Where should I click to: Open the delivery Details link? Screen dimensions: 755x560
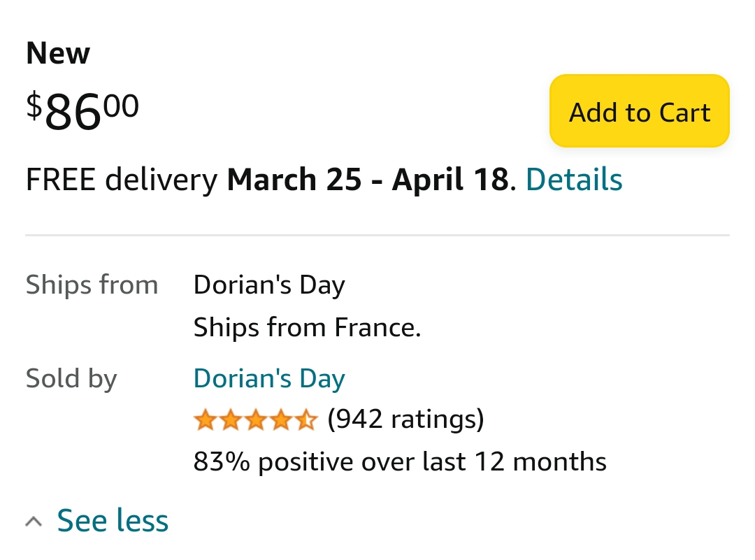(x=573, y=180)
